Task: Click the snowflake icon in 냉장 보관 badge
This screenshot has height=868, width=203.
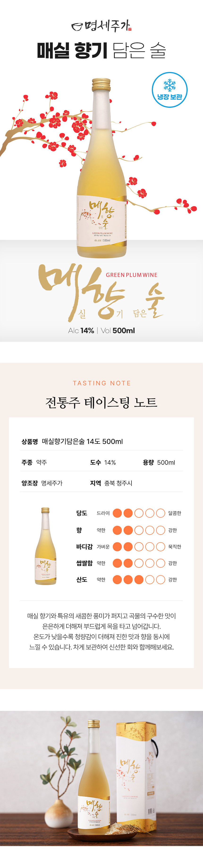Action: pyautogui.click(x=169, y=85)
